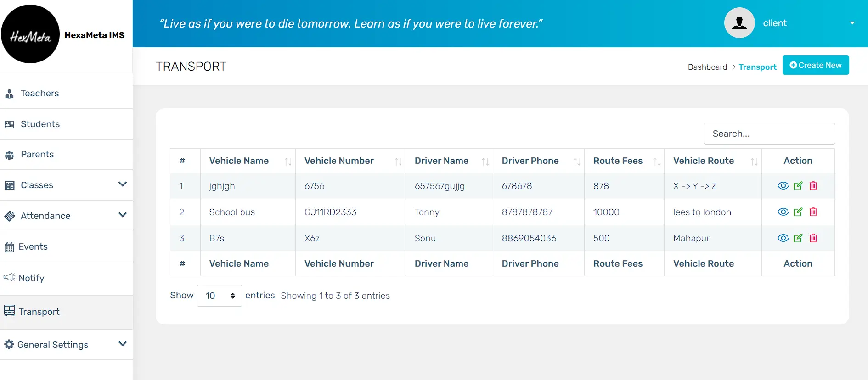Image resolution: width=868 pixels, height=380 pixels.
Task: Click the Search input field
Action: [x=769, y=134]
